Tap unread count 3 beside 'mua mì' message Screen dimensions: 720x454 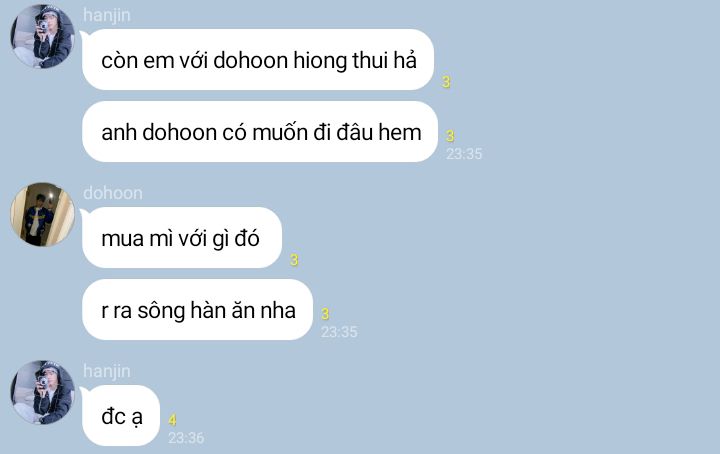point(294,260)
